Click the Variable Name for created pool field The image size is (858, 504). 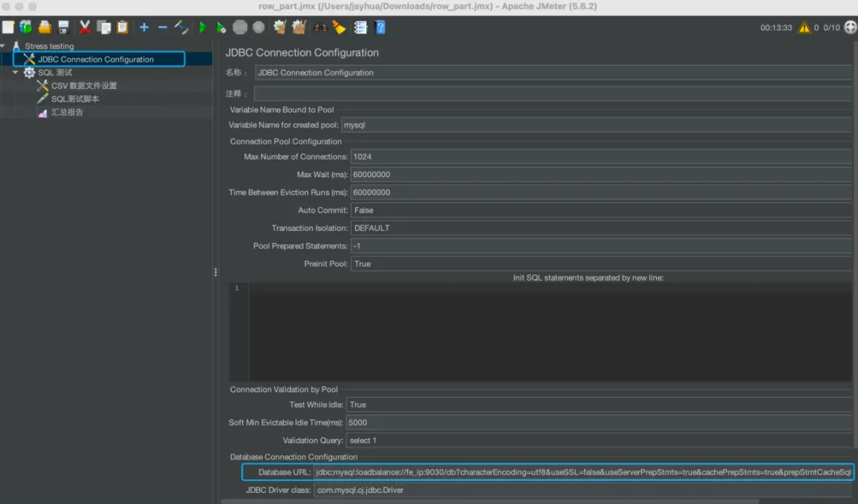[x=596, y=125]
